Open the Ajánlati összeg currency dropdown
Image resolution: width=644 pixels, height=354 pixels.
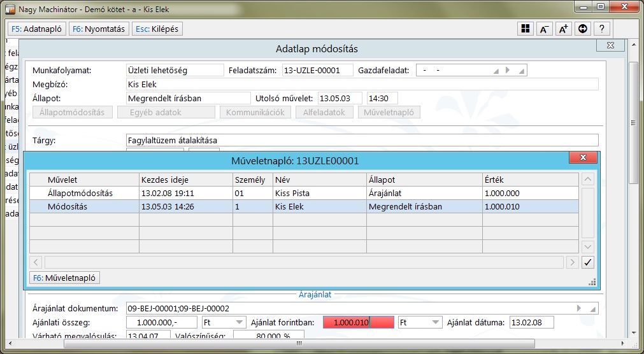coord(240,322)
